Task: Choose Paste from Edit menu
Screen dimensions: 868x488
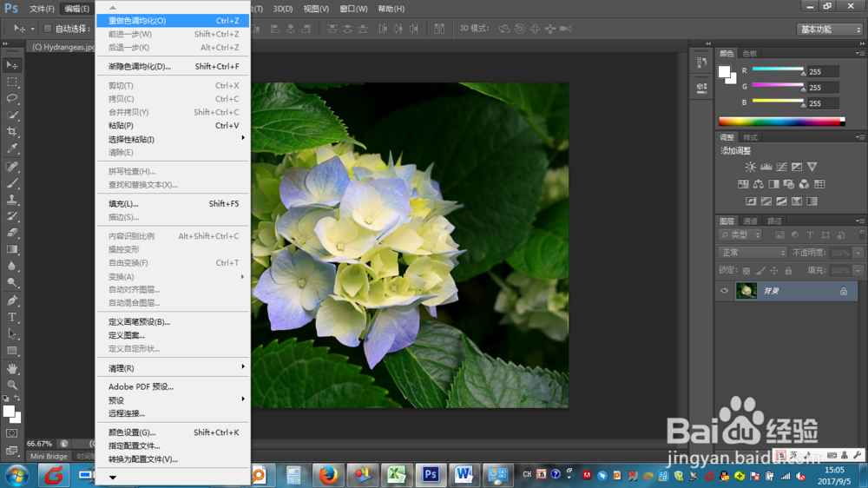Action: point(174,126)
